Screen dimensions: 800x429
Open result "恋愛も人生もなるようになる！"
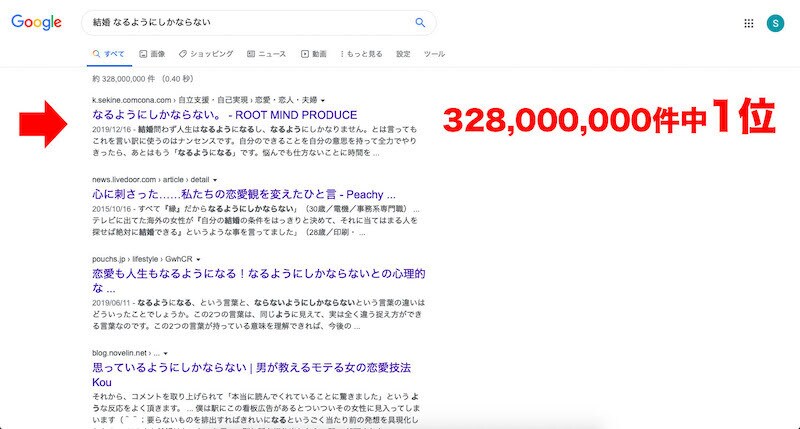pyautogui.click(x=259, y=281)
